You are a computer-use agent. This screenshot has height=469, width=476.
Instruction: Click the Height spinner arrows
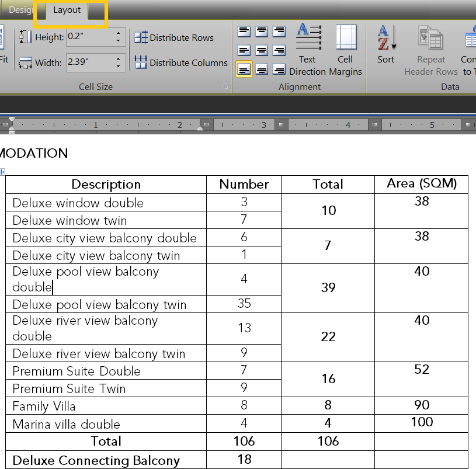(x=119, y=37)
